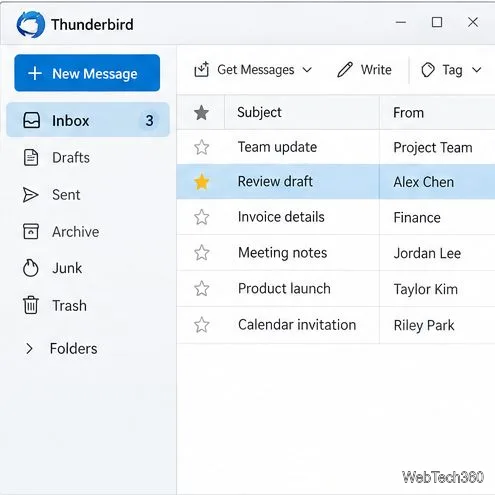The height and width of the screenshot is (495, 495).
Task: Star the Meeting notes message
Action: point(202,253)
